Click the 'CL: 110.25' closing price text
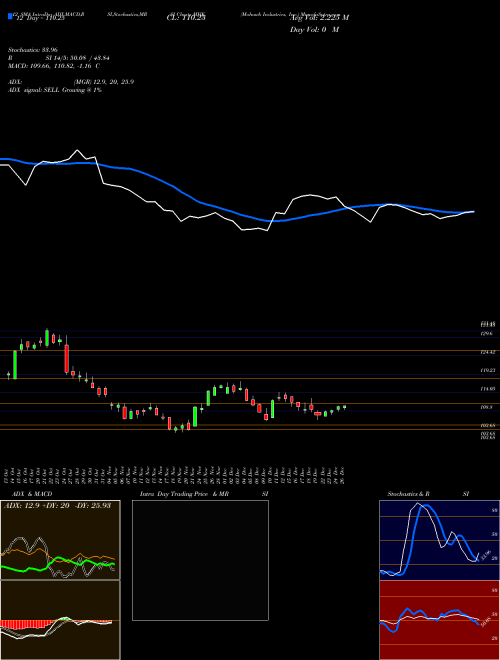The width and height of the screenshot is (500, 660). tap(186, 18)
